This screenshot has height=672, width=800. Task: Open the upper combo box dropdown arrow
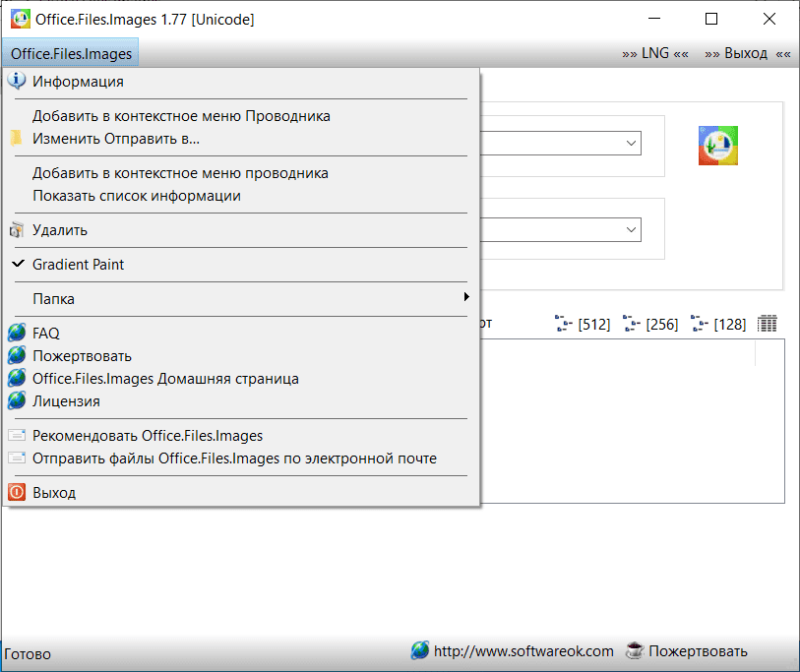631,144
